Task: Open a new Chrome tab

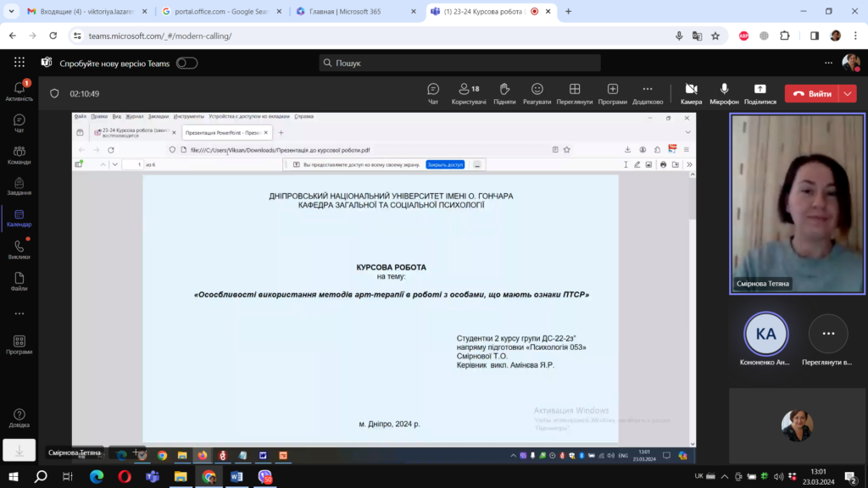Action: (568, 11)
